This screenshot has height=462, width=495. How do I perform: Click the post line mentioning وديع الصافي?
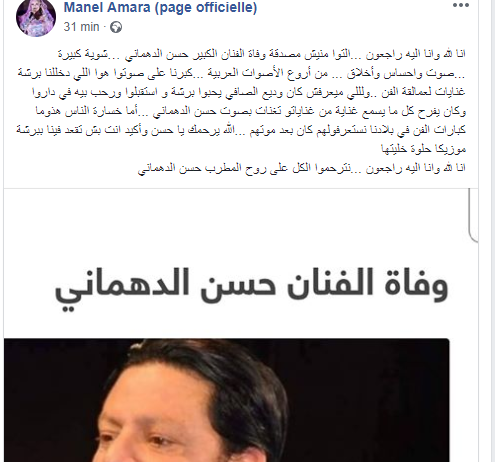coord(249,92)
